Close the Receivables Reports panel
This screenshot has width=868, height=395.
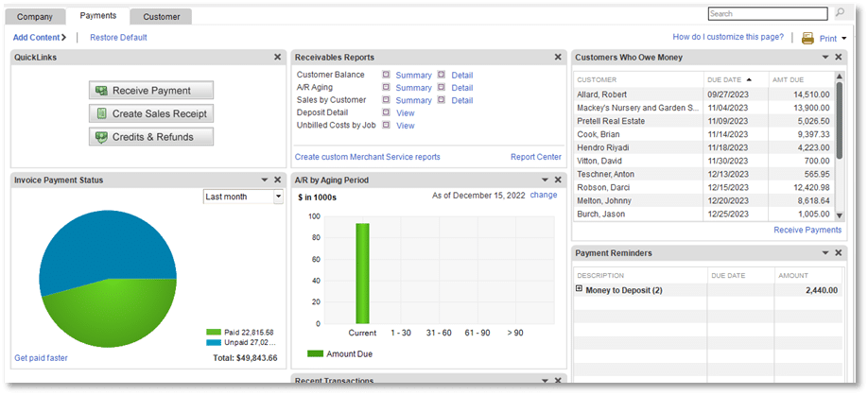(558, 57)
